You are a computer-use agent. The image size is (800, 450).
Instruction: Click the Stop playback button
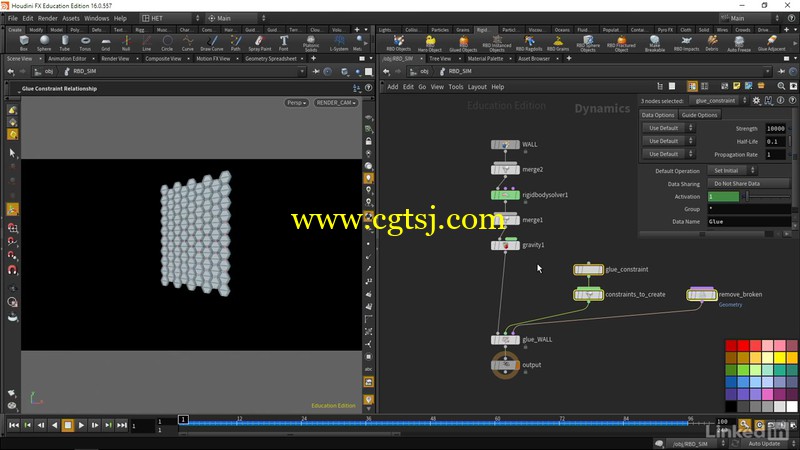pos(67,424)
